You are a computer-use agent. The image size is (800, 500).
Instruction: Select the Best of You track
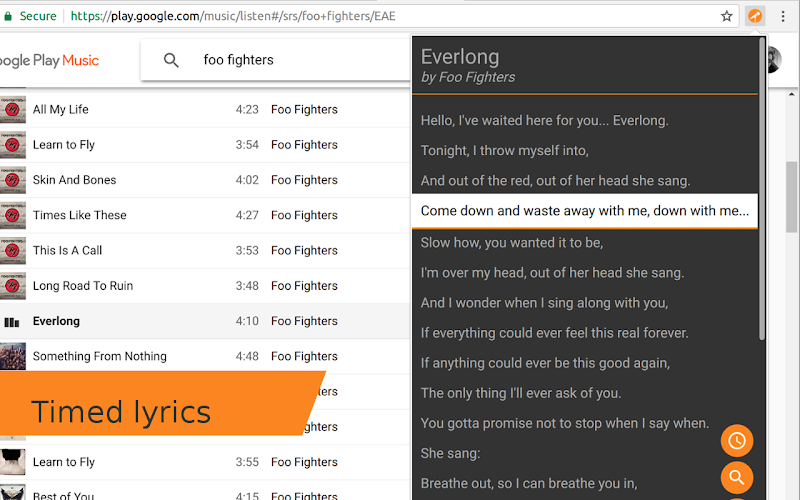click(63, 495)
